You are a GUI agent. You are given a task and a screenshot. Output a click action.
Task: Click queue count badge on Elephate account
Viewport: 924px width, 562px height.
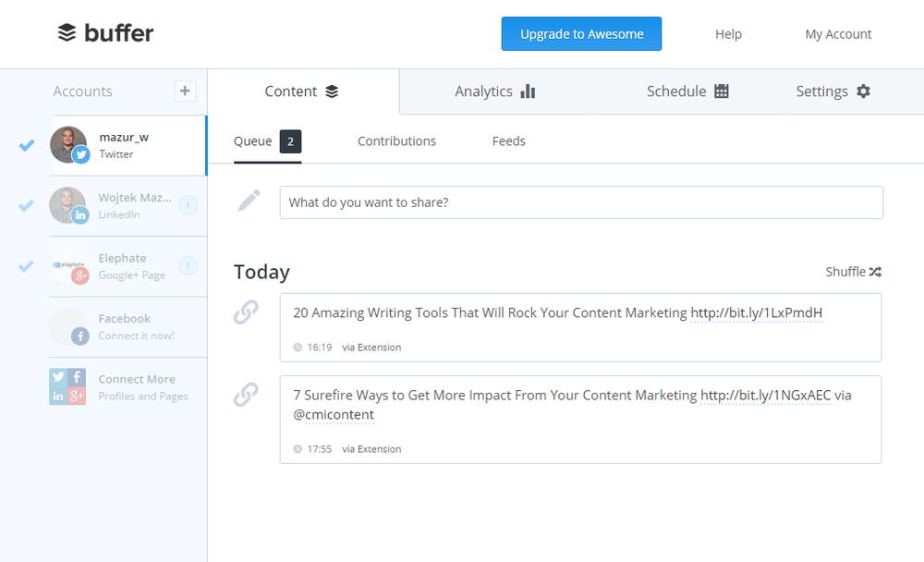point(188,266)
